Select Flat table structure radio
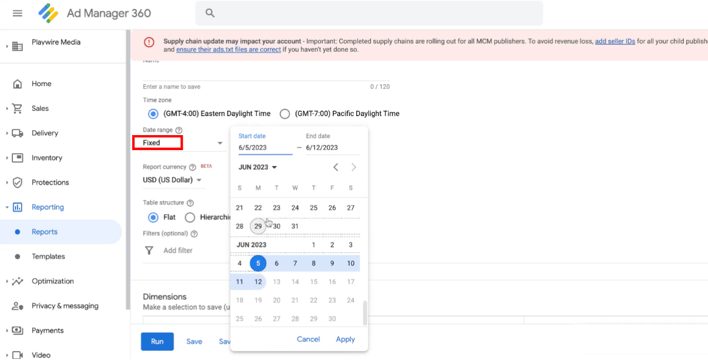Screen dimensions: 708x361 click(x=153, y=218)
